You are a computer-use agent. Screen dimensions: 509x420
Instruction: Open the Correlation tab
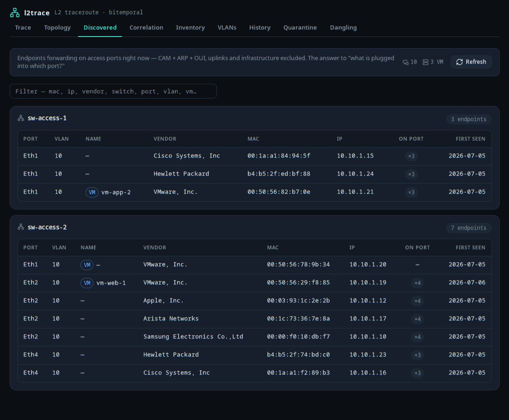click(147, 28)
